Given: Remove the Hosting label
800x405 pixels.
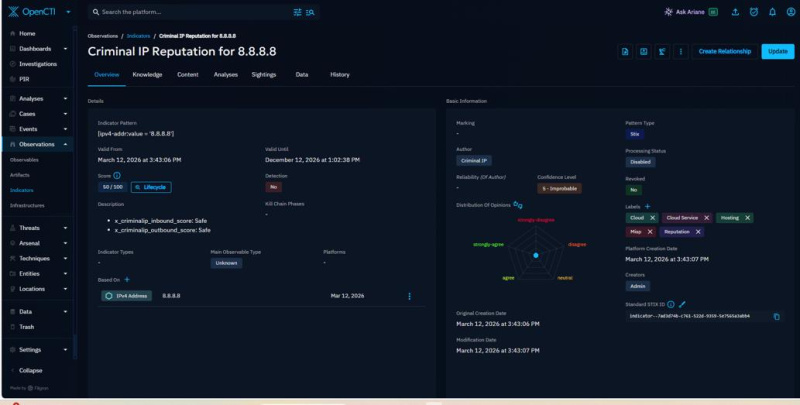Looking at the screenshot, I should pos(747,218).
